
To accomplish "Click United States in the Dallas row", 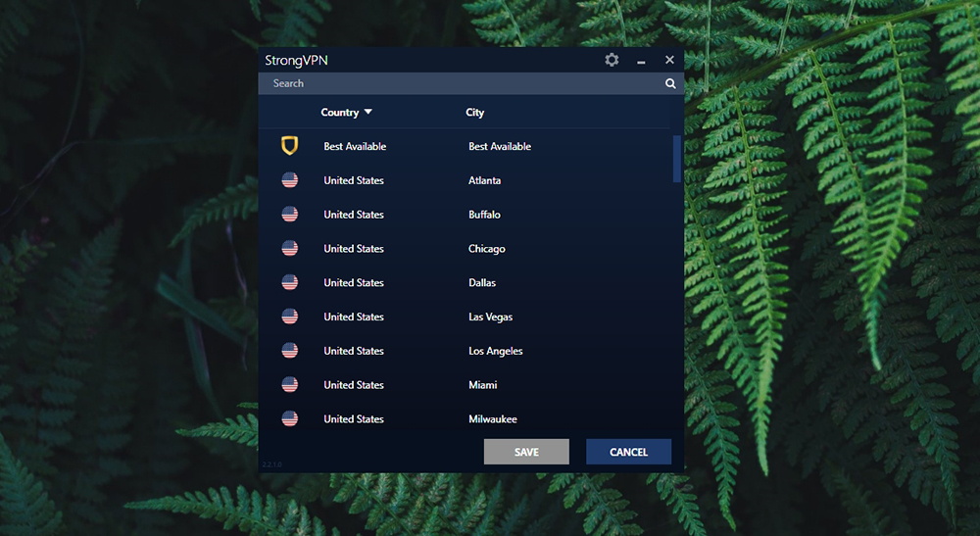I will [354, 282].
